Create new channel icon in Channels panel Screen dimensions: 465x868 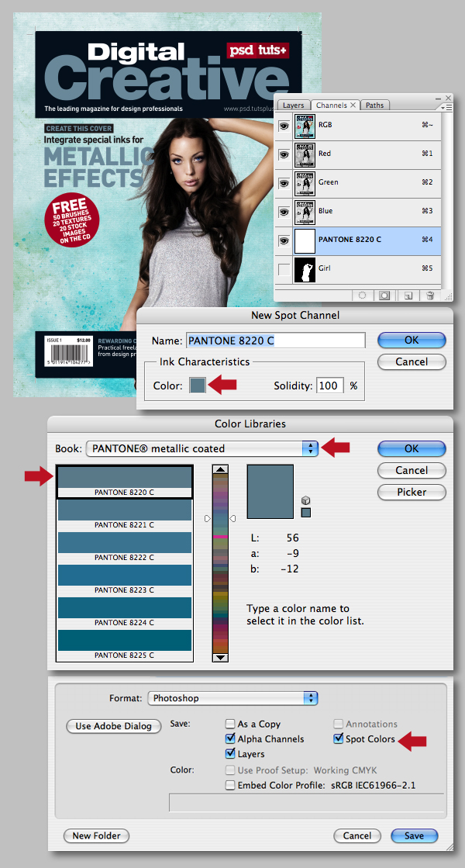[x=408, y=295]
